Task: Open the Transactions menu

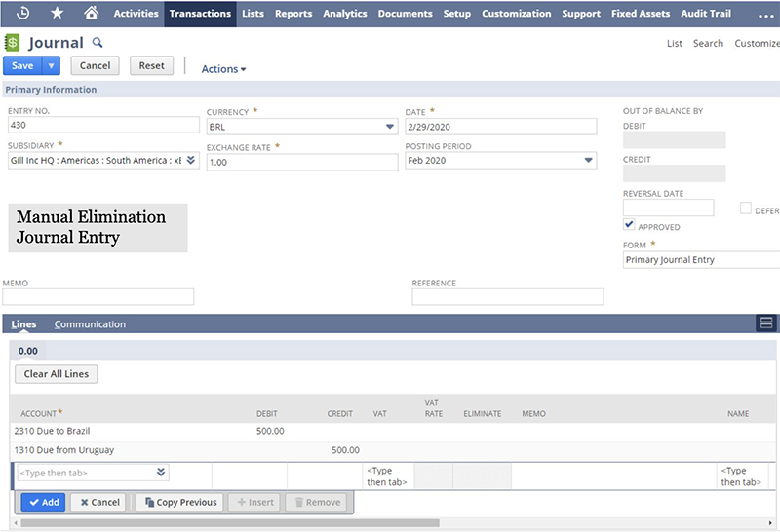Action: pyautogui.click(x=200, y=14)
